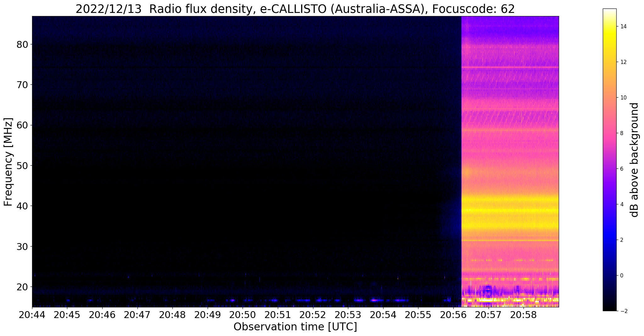Click the 30 MHz frequency tick label
The width and height of the screenshot is (644, 336).
click(22, 246)
